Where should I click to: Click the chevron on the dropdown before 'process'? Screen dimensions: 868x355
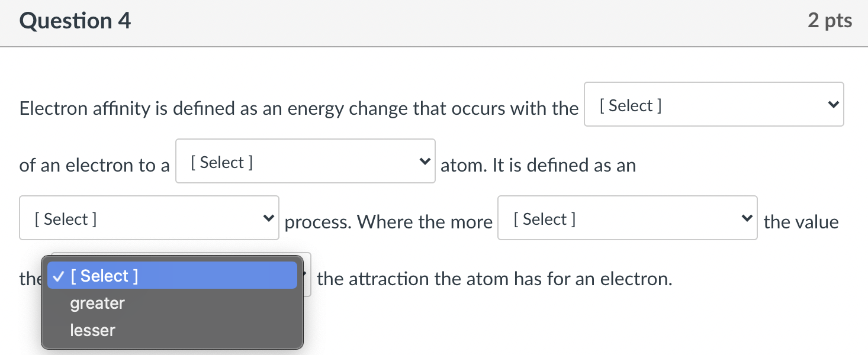(268, 218)
